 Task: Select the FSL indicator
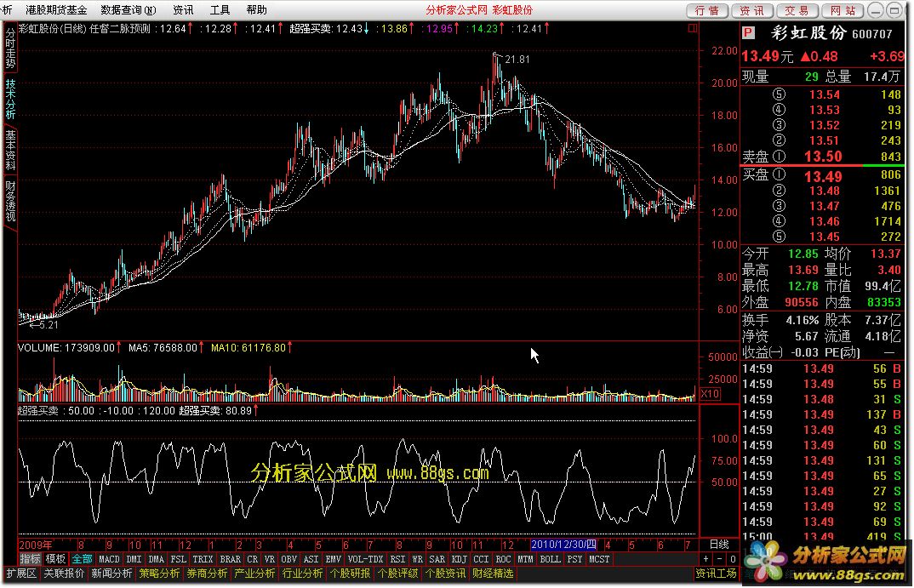click(179, 559)
